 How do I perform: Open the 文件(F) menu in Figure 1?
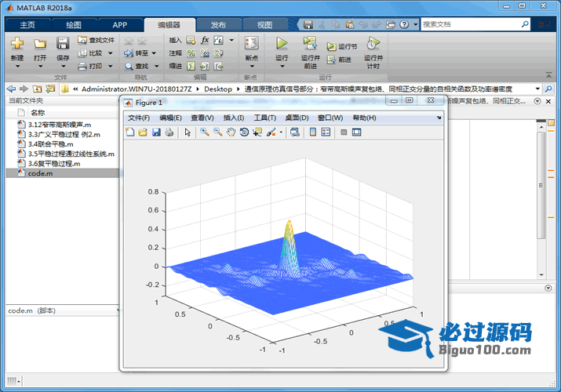139,118
